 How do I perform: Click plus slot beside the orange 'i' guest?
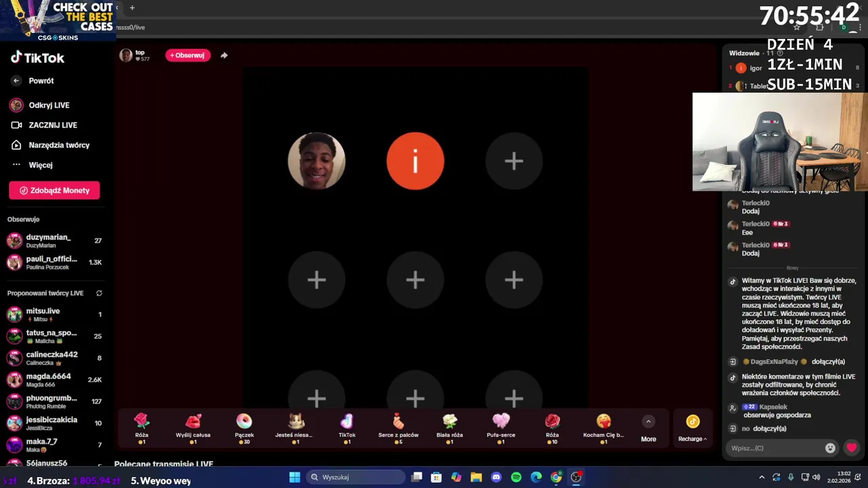(514, 161)
